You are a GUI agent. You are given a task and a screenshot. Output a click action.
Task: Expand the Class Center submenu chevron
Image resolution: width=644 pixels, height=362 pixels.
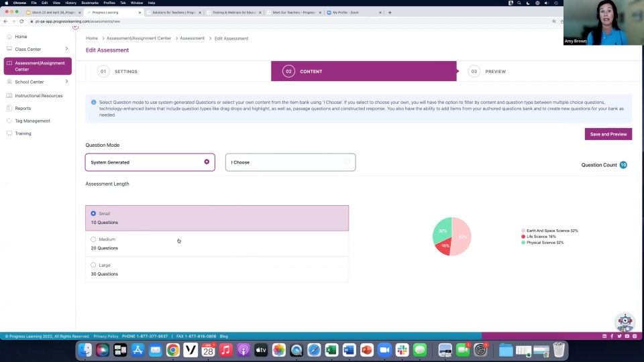pyautogui.click(x=66, y=49)
